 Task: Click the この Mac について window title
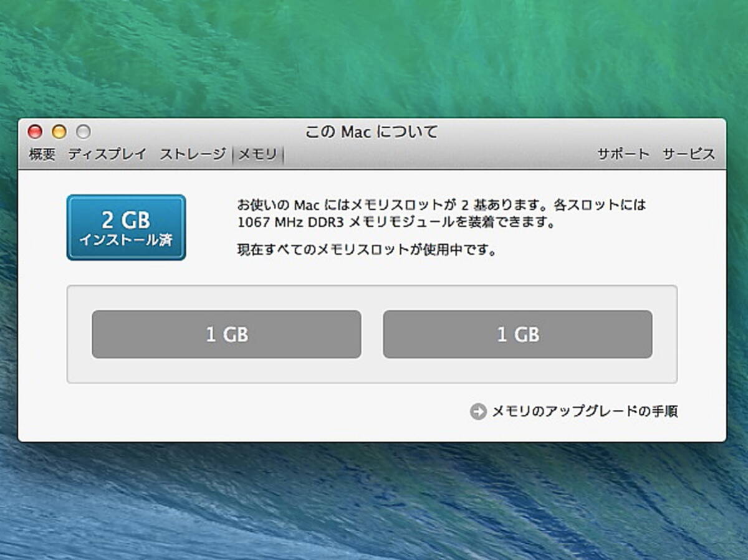[372, 132]
